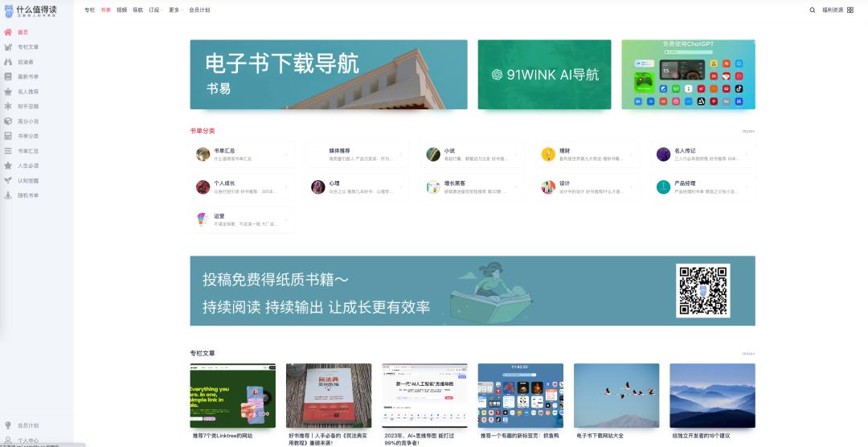Open the blue mountains article thumbnail
This screenshot has width=868, height=447.
click(x=712, y=396)
